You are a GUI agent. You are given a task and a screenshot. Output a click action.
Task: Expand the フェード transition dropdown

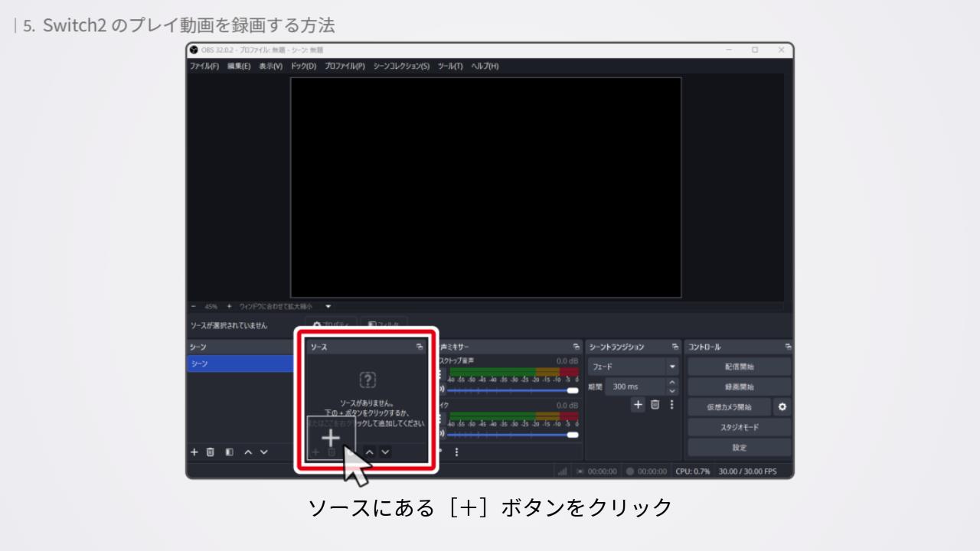672,367
